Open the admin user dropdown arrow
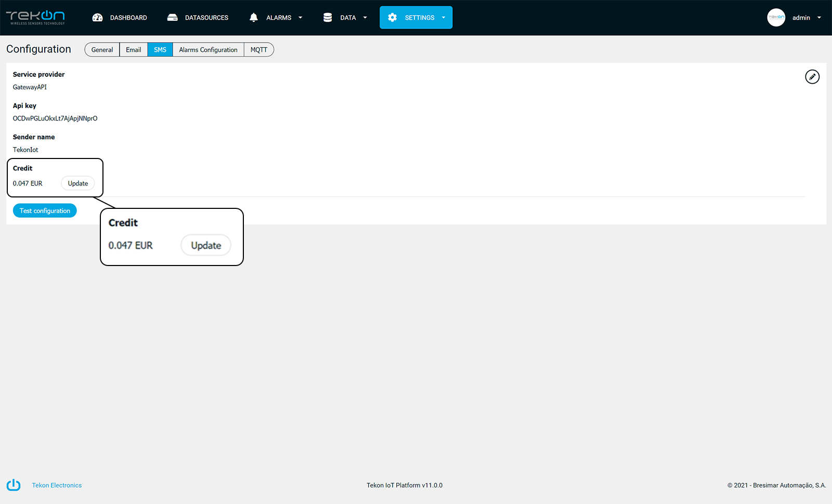Image resolution: width=832 pixels, height=504 pixels. (x=819, y=18)
